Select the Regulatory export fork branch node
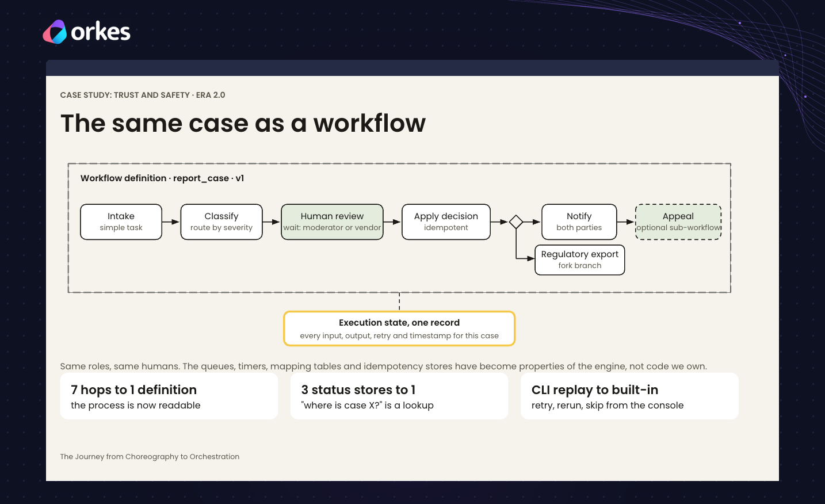Viewport: 825px width, 504px height. (x=580, y=259)
